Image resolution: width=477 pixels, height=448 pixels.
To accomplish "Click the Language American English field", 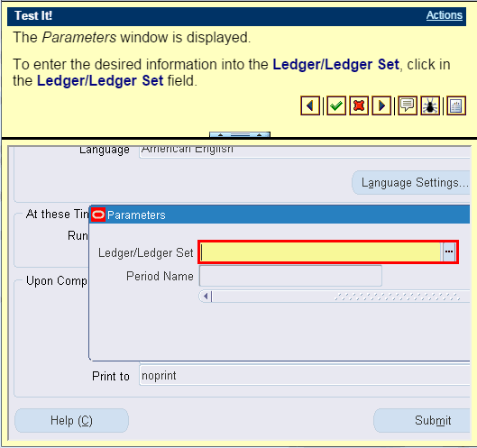I will [x=305, y=151].
